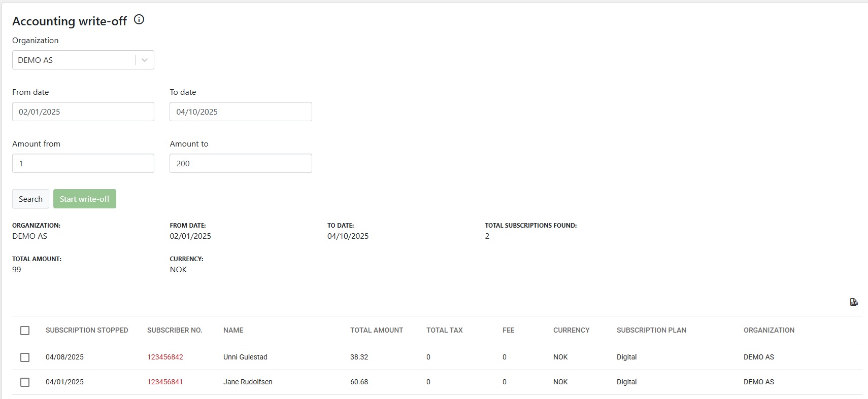Expand the Organization dropdown arrow
Image resolution: width=868 pixels, height=399 pixels.
coord(145,60)
